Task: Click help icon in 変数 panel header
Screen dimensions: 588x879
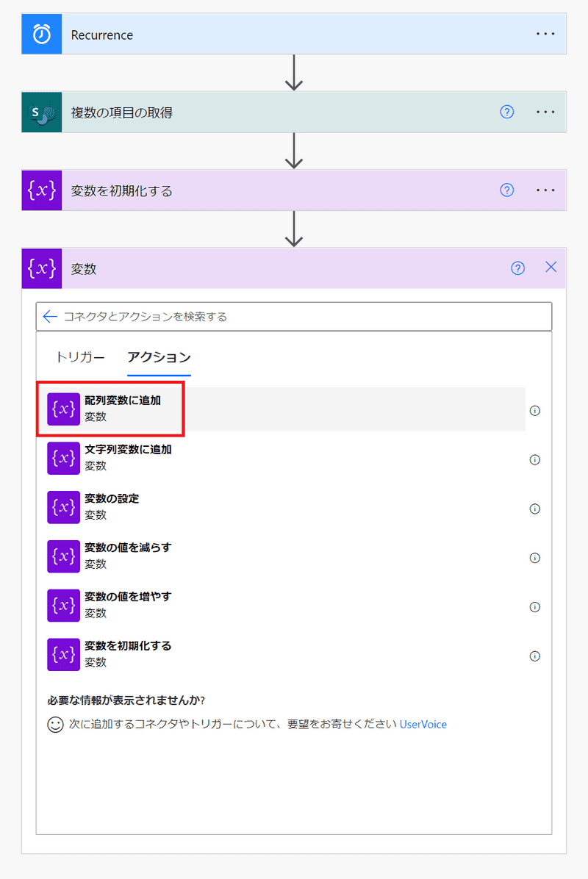Action: (x=517, y=268)
